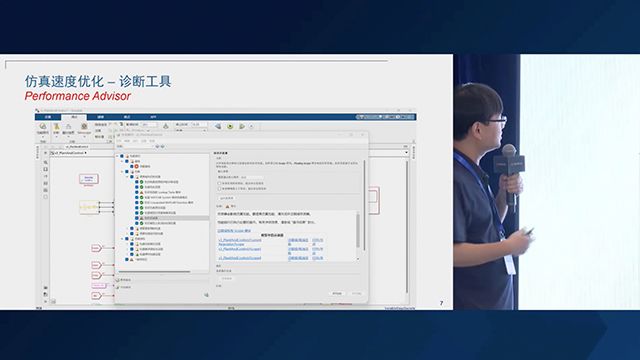Click the tree panel horizontal scrollbar
The width and height of the screenshot is (640, 360).
pos(154,271)
